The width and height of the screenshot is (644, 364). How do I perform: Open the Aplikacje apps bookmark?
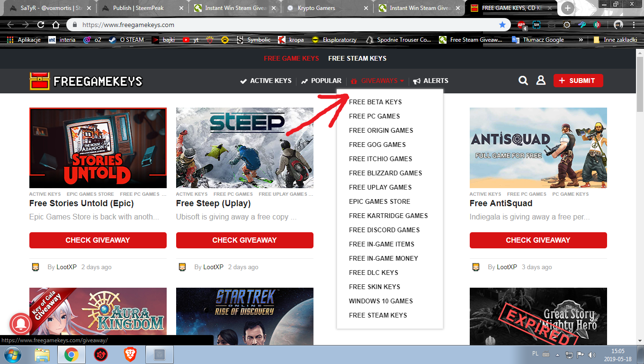[24, 40]
